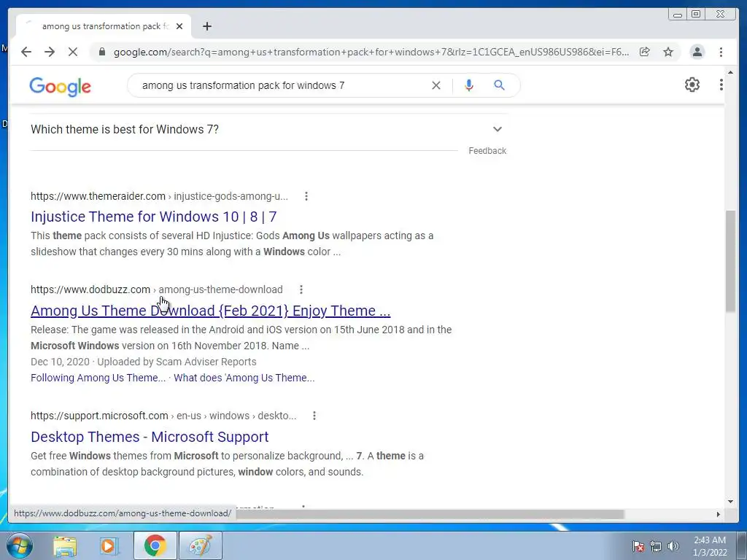Open 'Desktop Themes - Microsoft Support' result
This screenshot has width=747, height=560.
click(x=150, y=437)
